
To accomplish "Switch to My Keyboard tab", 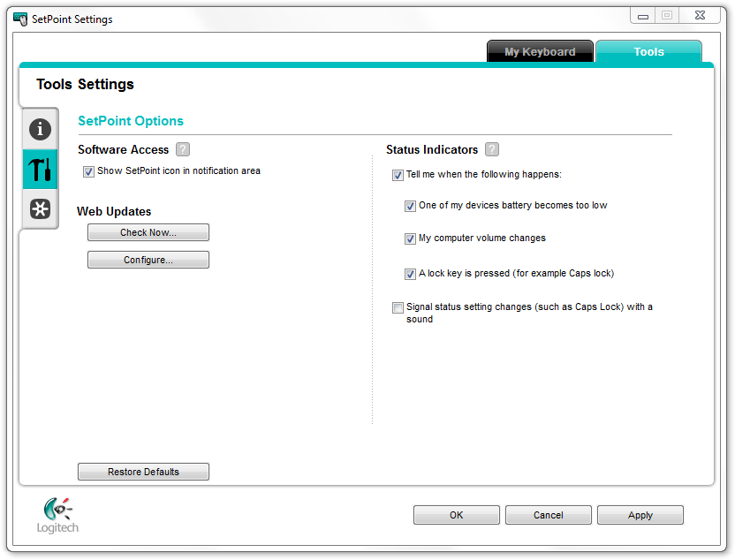I will click(x=540, y=52).
